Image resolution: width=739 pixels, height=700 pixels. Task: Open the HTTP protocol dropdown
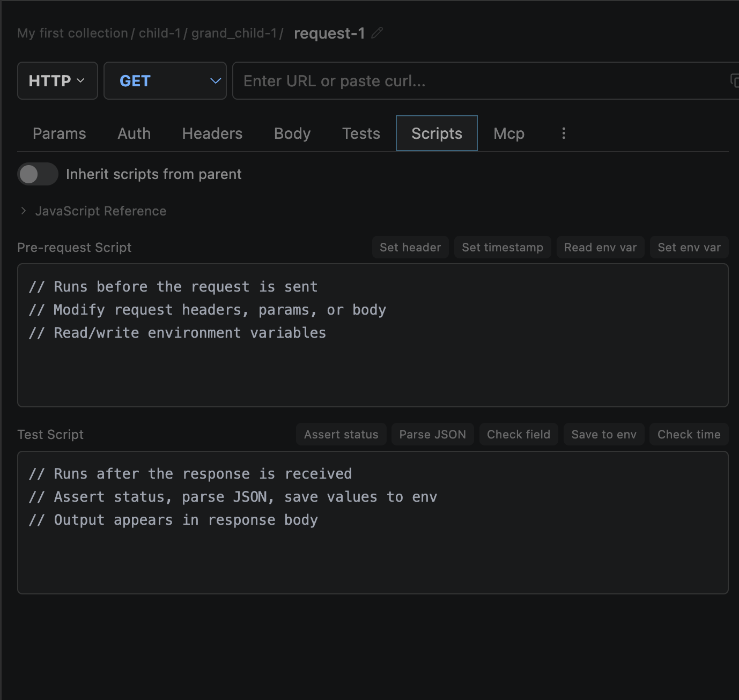click(x=57, y=81)
